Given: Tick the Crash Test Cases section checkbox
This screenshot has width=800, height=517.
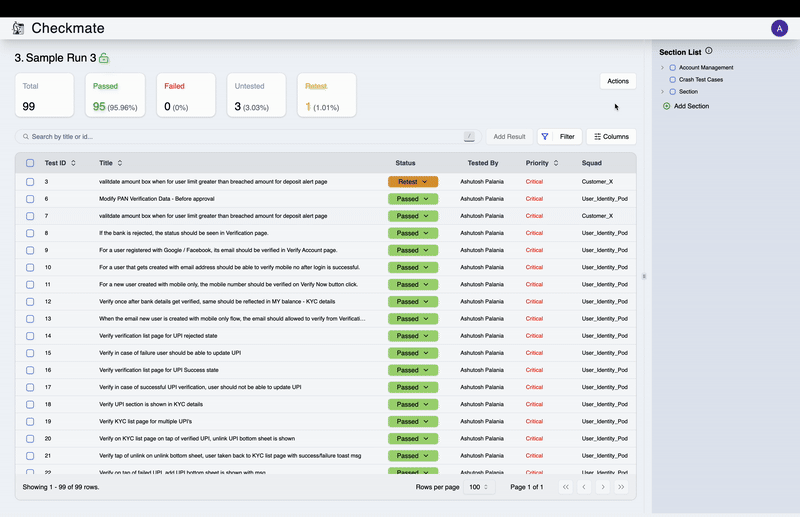Looking at the screenshot, I should pos(672,79).
